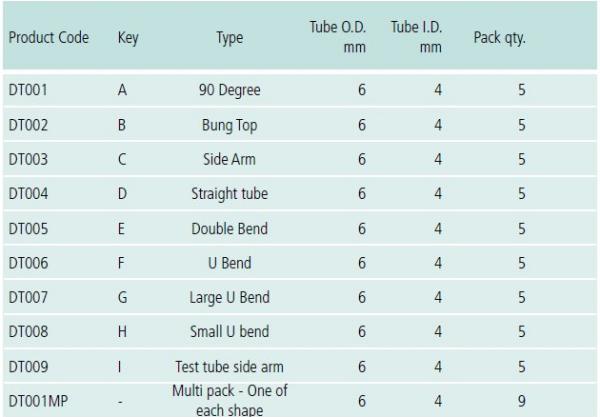Select product code DT006
The height and width of the screenshot is (417, 600).
coord(28,263)
